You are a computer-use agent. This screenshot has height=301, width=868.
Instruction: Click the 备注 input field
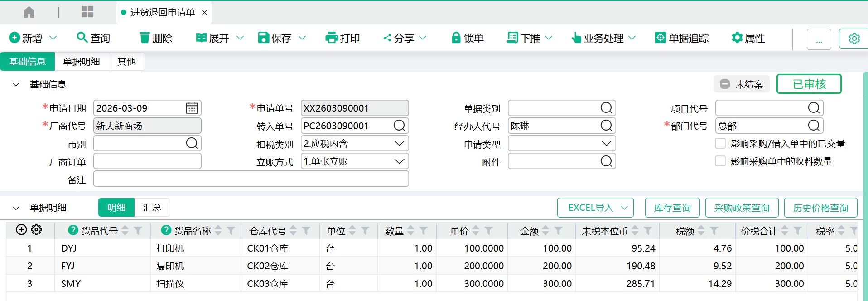tap(251, 179)
